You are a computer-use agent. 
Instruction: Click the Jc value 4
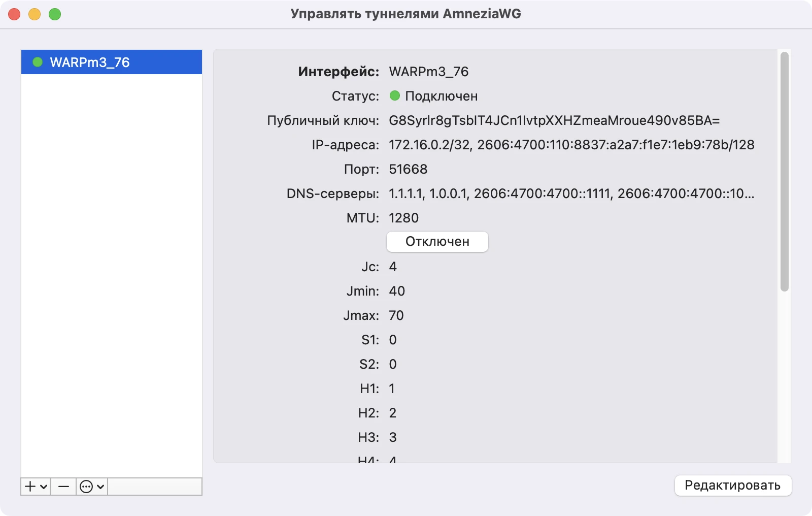pos(393,267)
